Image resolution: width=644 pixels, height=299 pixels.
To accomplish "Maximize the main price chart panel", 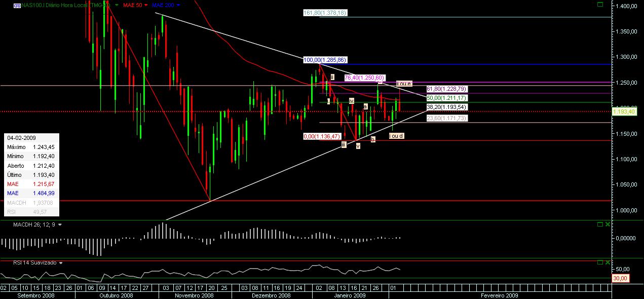I will tap(600, 5).
